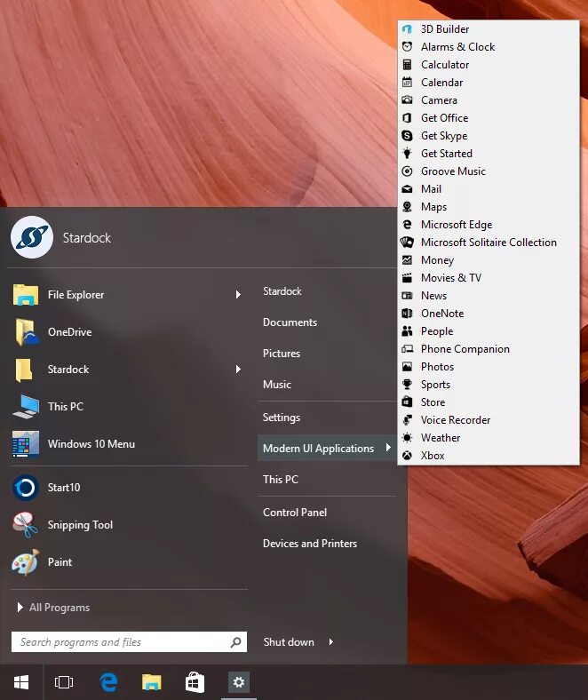The width and height of the screenshot is (588, 700).
Task: Click the OneDrive folder icon
Action: (x=27, y=331)
